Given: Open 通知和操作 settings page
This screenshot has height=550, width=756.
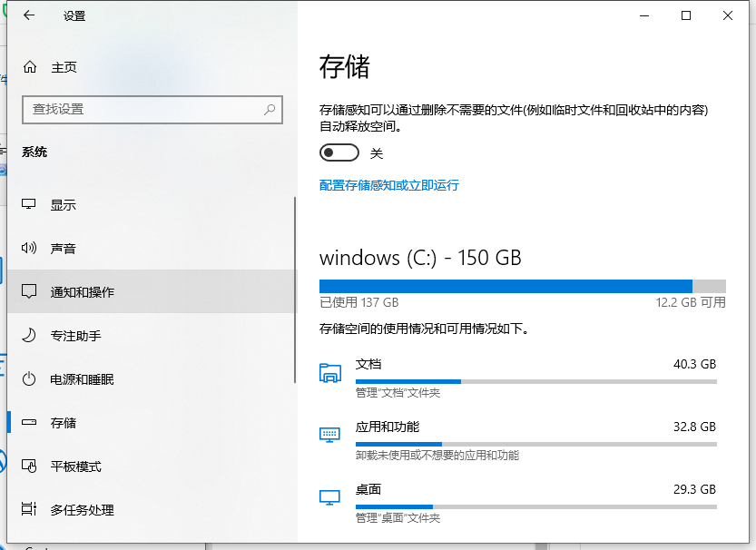Looking at the screenshot, I should click(83, 292).
